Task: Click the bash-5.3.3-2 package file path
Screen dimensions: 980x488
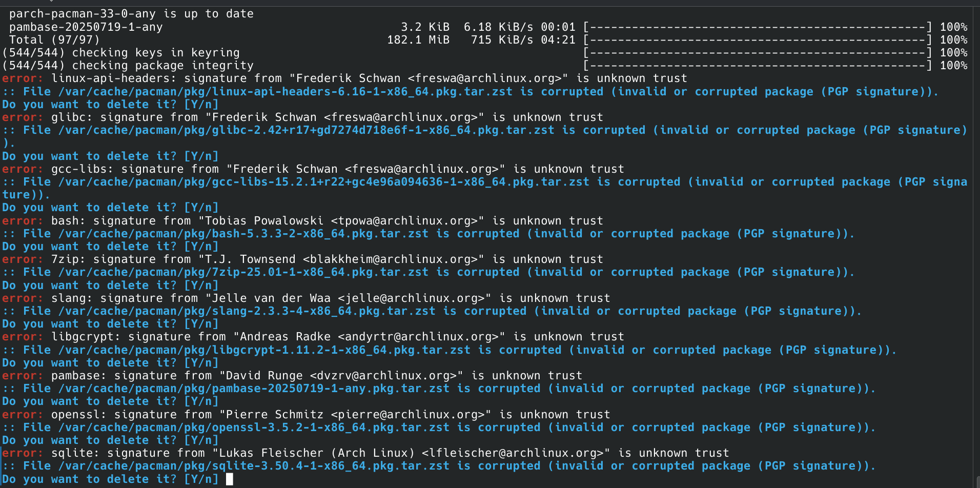Action: (x=243, y=234)
